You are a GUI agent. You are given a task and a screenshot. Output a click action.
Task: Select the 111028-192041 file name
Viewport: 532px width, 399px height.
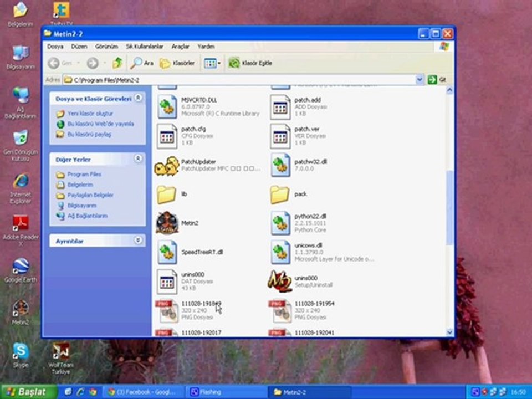point(314,333)
